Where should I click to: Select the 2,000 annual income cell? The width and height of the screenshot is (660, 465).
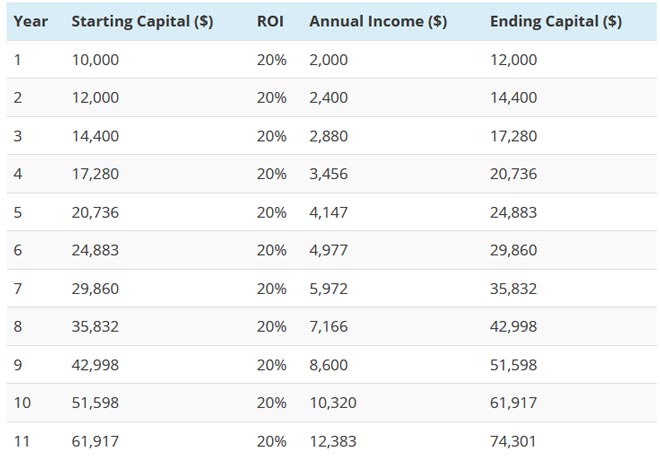pyautogui.click(x=329, y=60)
